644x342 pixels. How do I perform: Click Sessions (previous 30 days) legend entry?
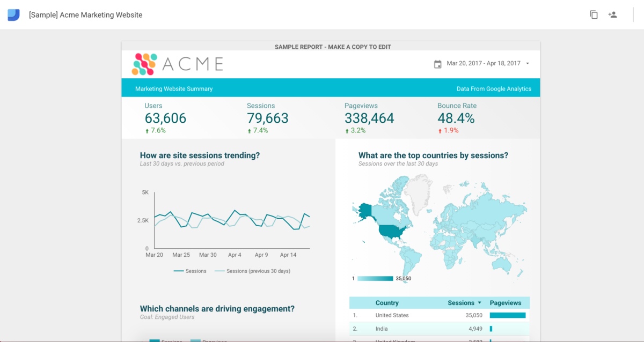pyautogui.click(x=252, y=271)
